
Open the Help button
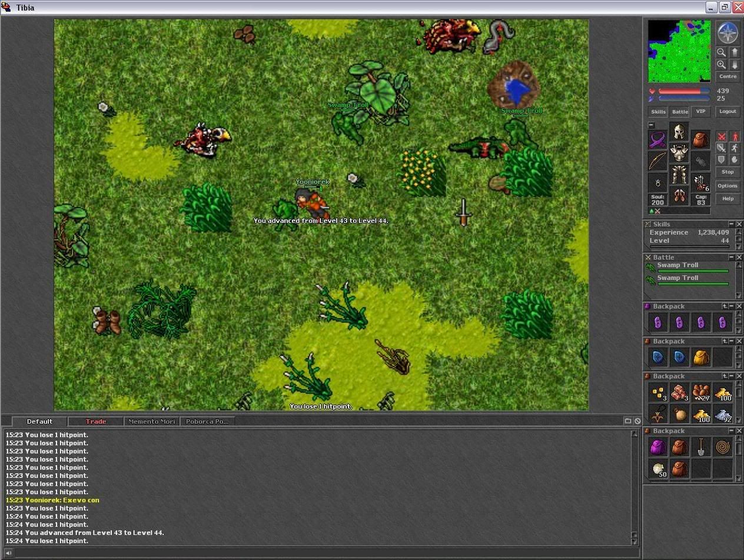click(728, 199)
